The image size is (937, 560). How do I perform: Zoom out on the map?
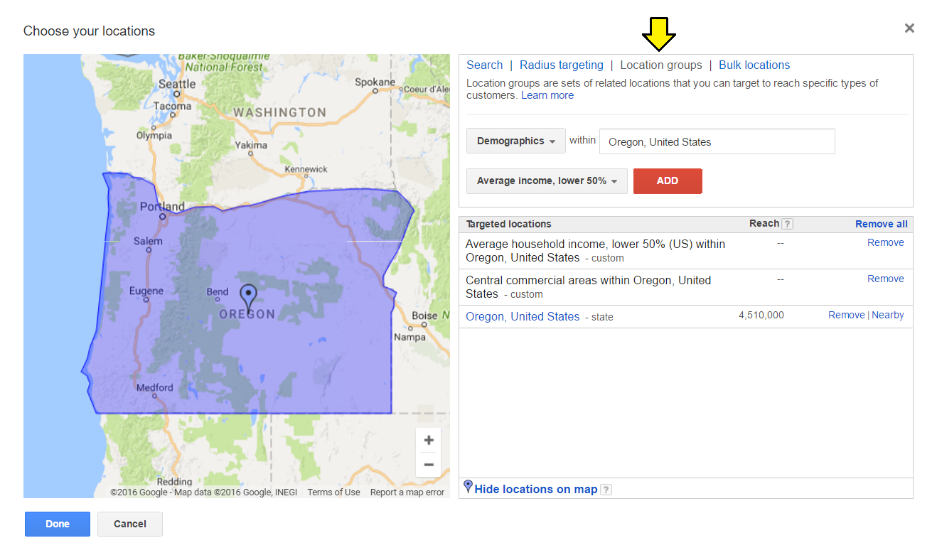(429, 465)
